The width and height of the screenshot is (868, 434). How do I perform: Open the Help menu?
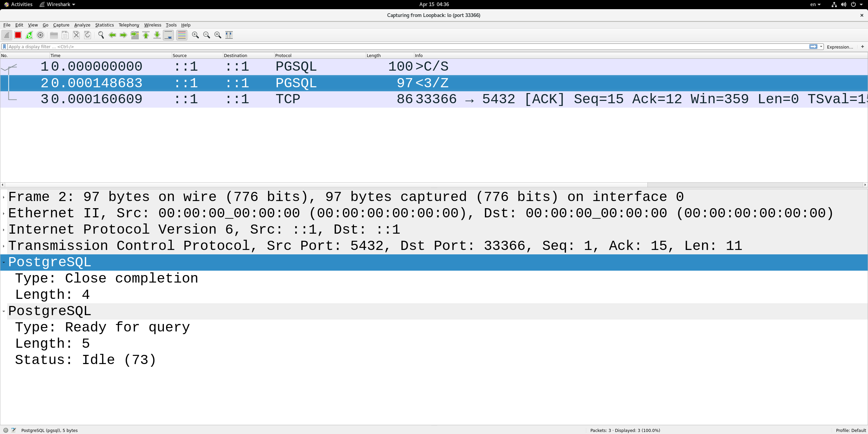[x=186, y=25]
